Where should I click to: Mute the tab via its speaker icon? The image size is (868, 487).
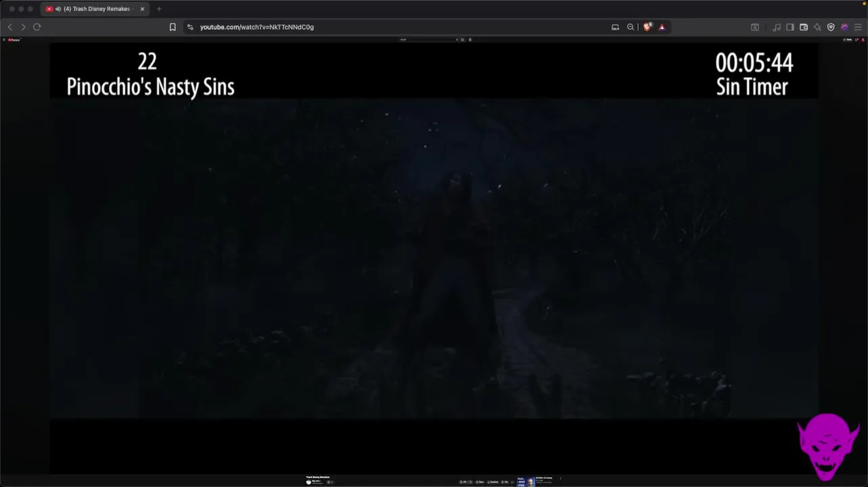pos(58,9)
